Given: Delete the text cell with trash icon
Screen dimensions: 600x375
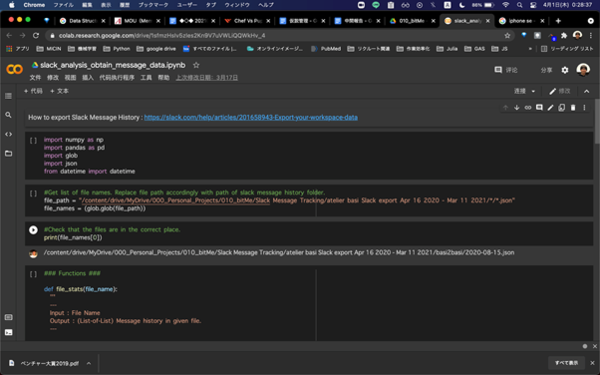Looking at the screenshot, I should point(573,108).
